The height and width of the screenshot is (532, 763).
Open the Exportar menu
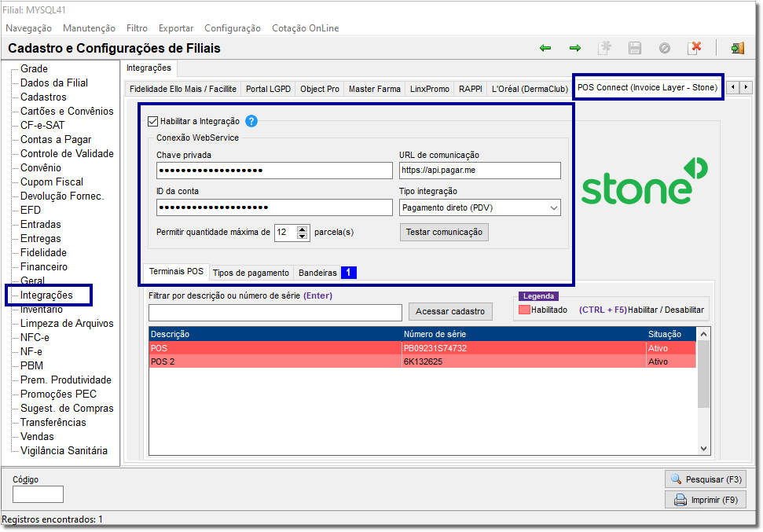click(176, 28)
